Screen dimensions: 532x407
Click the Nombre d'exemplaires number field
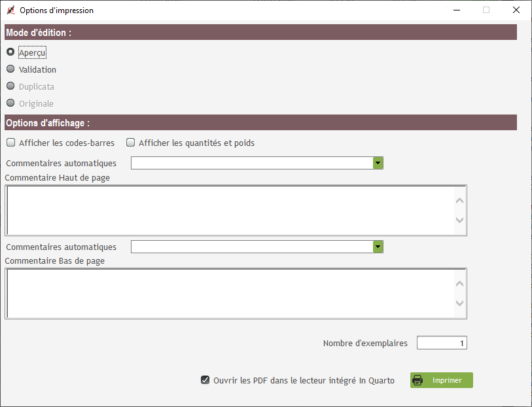click(x=442, y=343)
